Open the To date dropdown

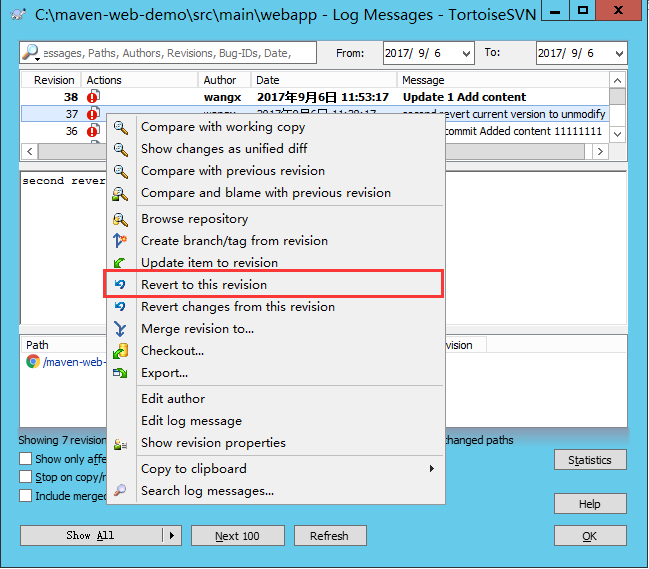click(x=619, y=53)
